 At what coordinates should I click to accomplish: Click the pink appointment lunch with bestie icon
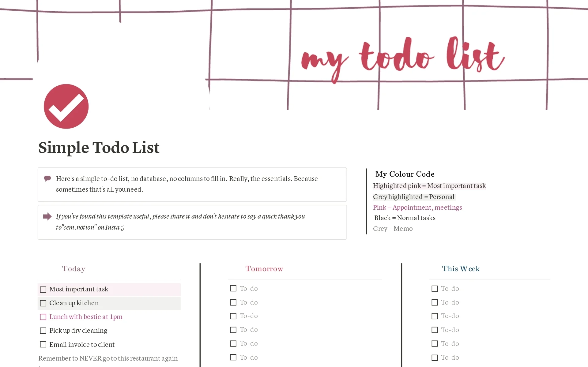point(43,317)
